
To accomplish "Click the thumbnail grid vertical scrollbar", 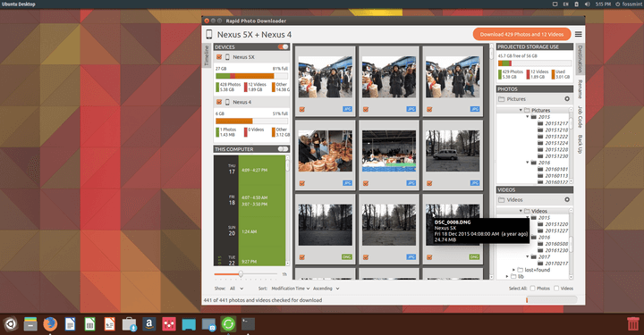I will coord(492,162).
